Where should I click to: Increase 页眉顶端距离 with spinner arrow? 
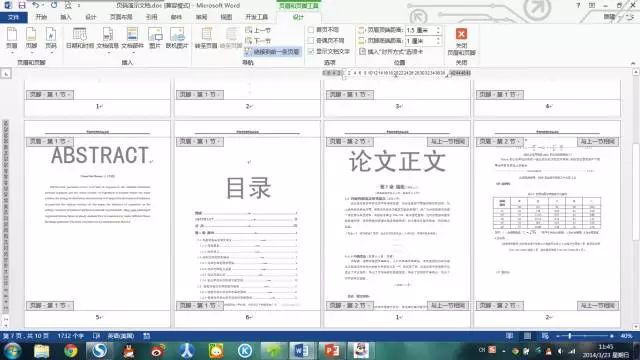tap(438, 28)
